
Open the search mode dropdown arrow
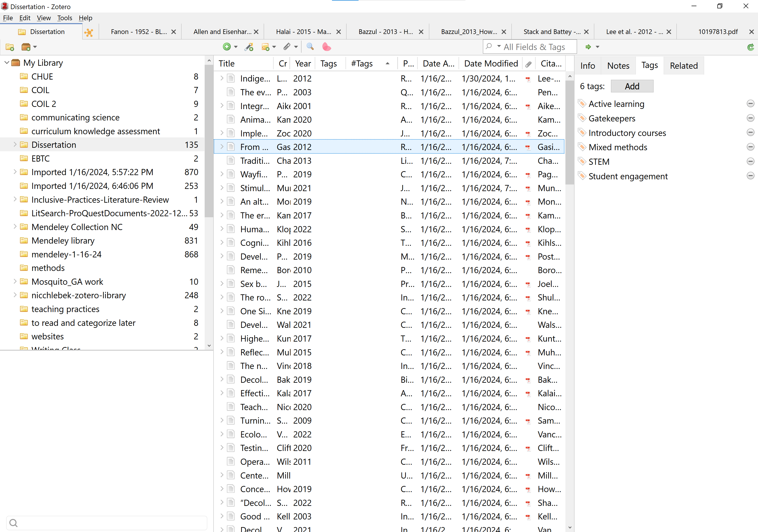pyautogui.click(x=499, y=47)
